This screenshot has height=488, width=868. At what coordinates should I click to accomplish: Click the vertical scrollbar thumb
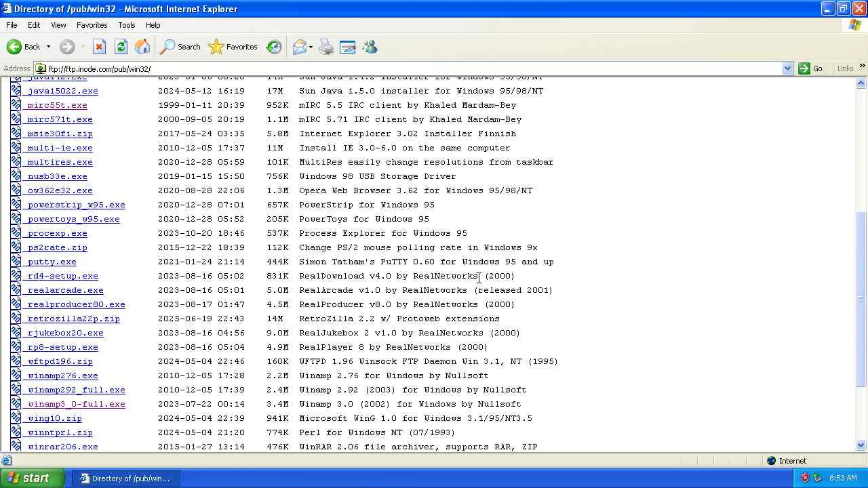coord(861,299)
